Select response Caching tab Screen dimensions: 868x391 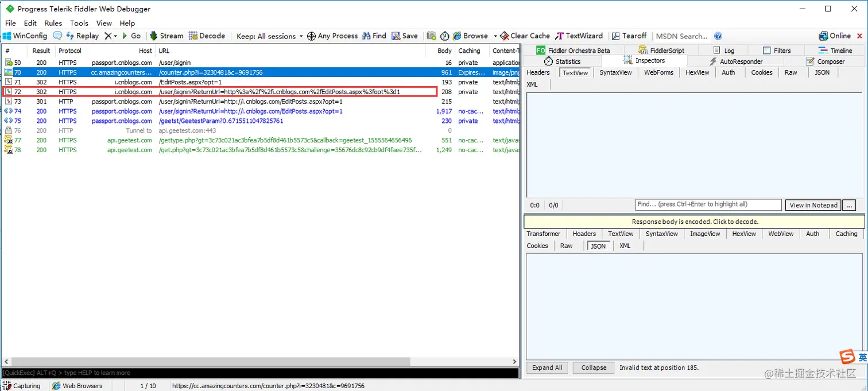pos(846,234)
